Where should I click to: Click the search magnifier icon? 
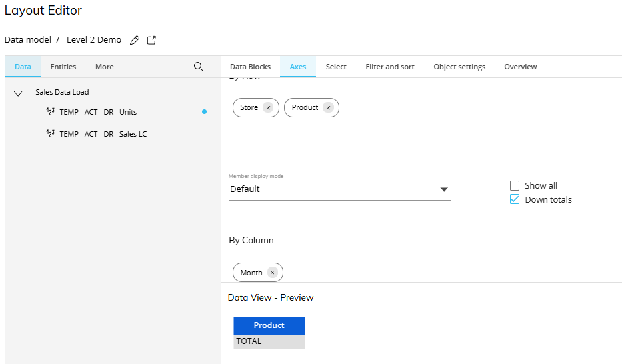click(x=198, y=67)
